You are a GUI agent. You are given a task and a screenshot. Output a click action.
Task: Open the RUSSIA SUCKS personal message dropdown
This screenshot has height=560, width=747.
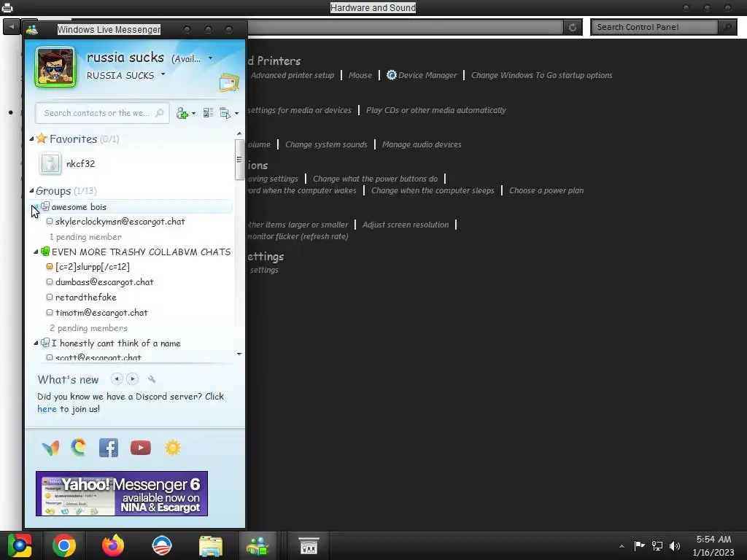point(163,75)
